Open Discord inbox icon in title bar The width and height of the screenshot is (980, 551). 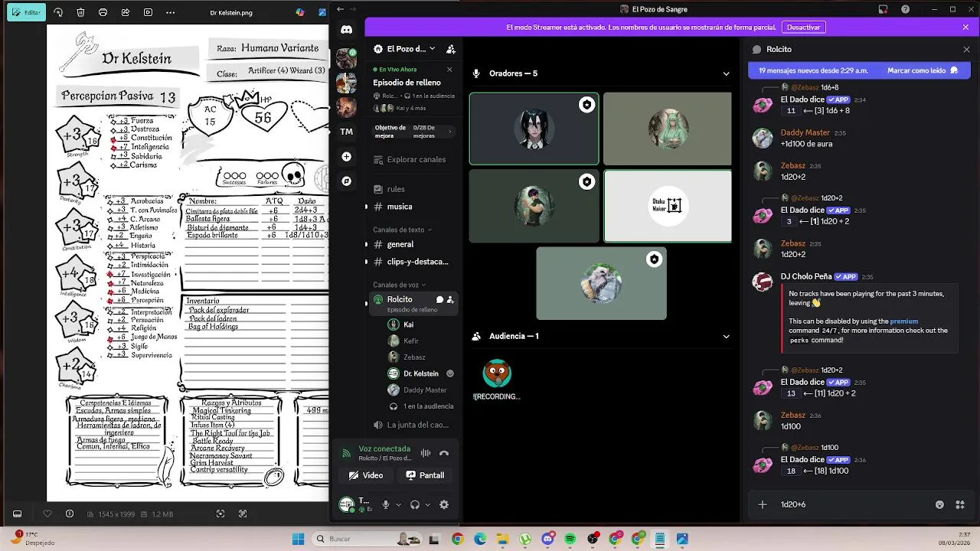click(x=883, y=9)
